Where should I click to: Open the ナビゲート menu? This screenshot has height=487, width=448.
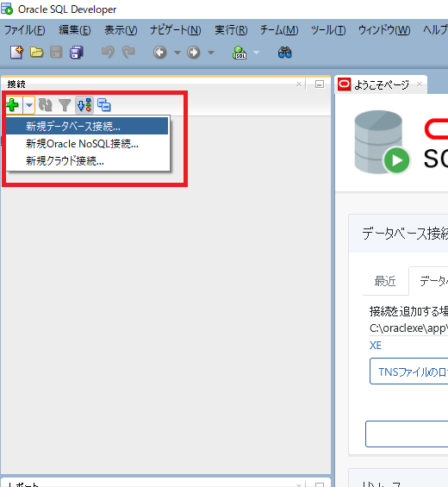pyautogui.click(x=176, y=30)
